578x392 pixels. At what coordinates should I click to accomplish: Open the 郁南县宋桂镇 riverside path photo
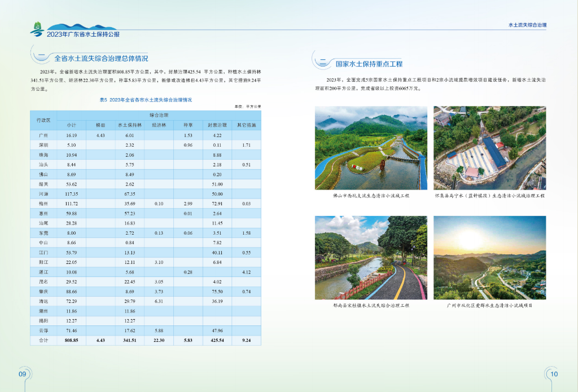371,257
